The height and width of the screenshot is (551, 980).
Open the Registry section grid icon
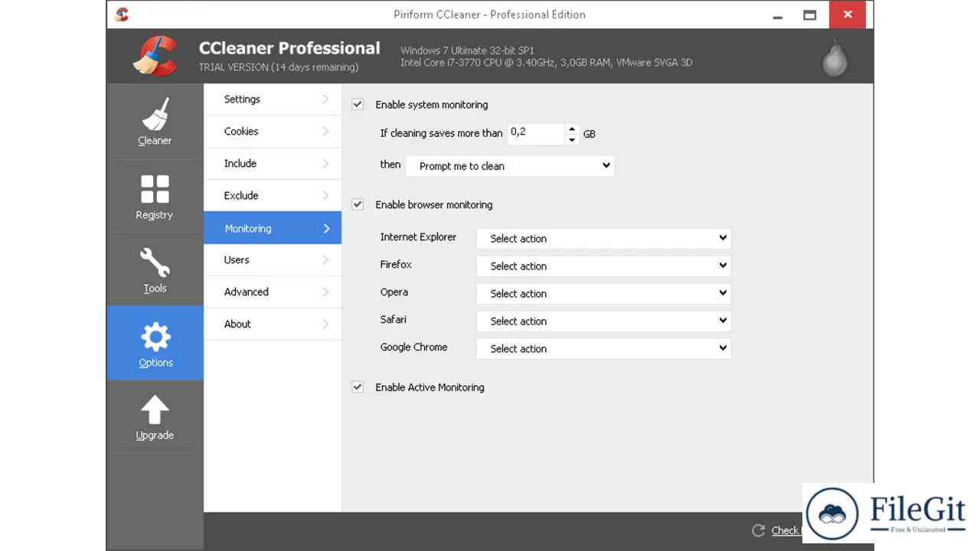pyautogui.click(x=155, y=190)
